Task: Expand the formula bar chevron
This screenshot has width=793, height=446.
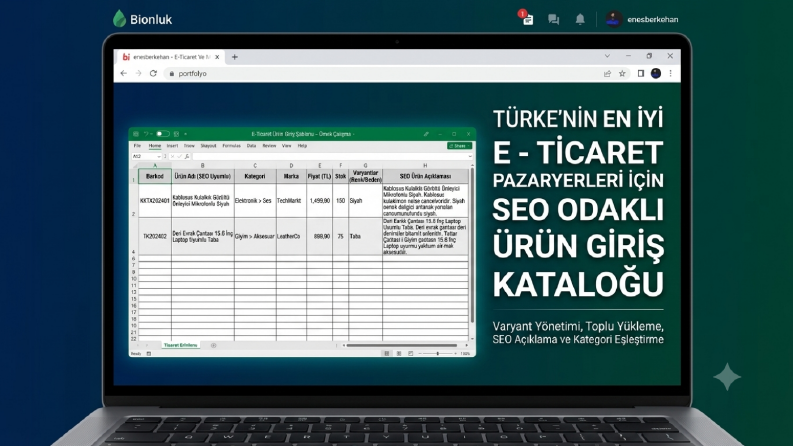Action: click(x=470, y=156)
